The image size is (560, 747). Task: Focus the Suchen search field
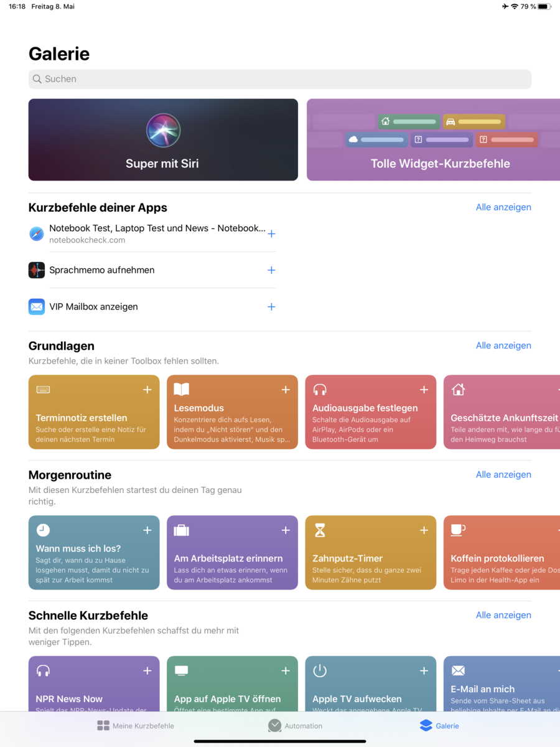(280, 79)
